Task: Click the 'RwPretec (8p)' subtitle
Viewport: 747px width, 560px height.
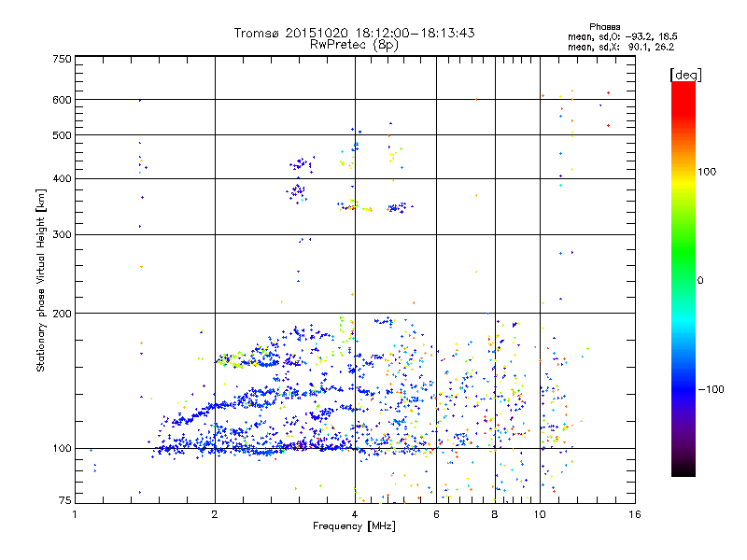Action: point(354,45)
